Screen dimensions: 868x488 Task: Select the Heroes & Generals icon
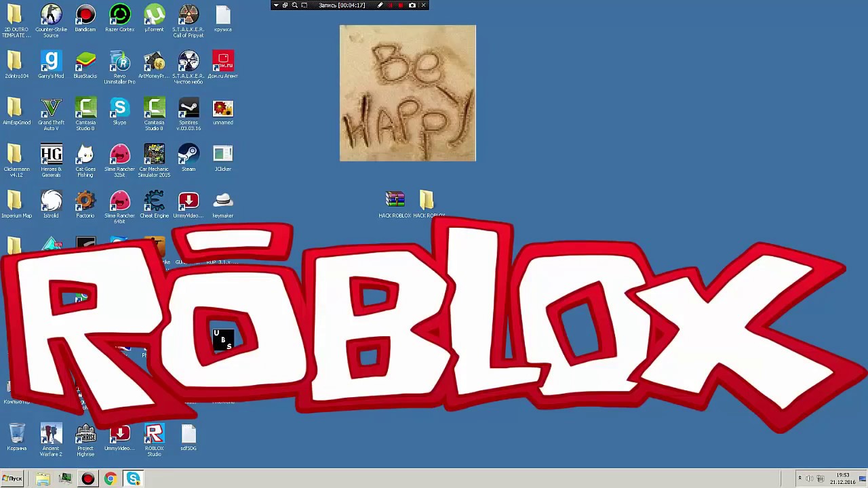point(51,161)
